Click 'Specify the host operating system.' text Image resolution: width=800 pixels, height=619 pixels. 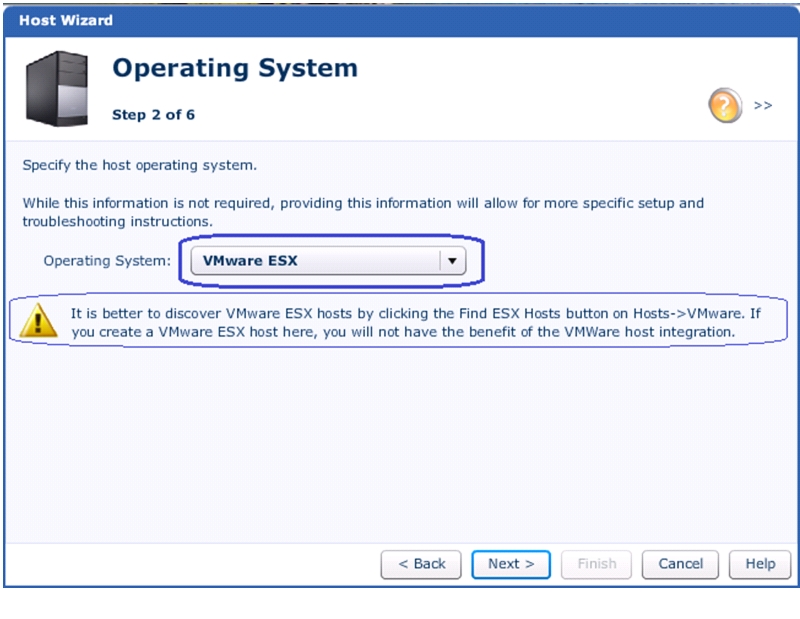(140, 165)
